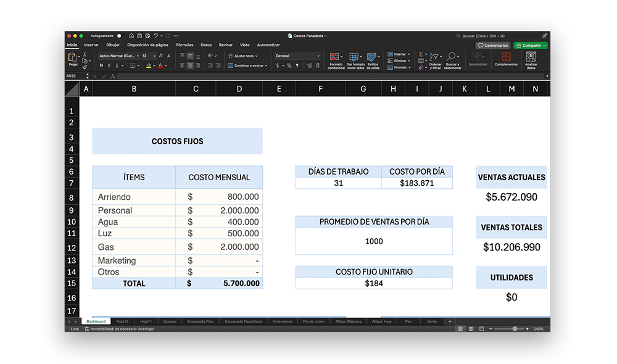The width and height of the screenshot is (617, 364).
Task: Open the font name dropdown Aptos Narrow
Action: pyautogui.click(x=119, y=56)
